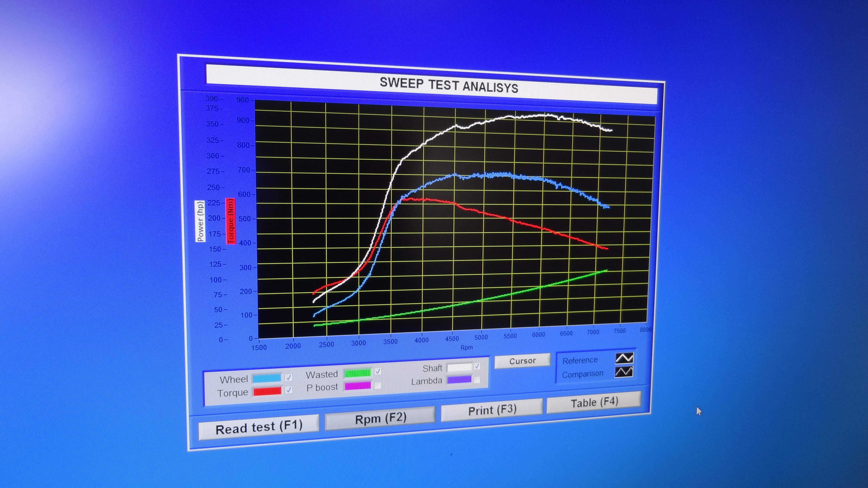This screenshot has height=488, width=868.
Task: Activate the Cursor button
Action: click(x=522, y=361)
